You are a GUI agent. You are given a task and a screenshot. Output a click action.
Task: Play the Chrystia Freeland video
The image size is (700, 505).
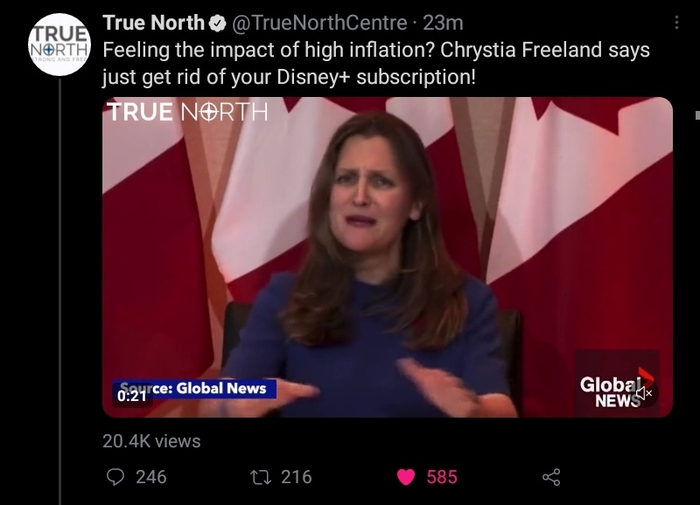pyautogui.click(x=388, y=257)
